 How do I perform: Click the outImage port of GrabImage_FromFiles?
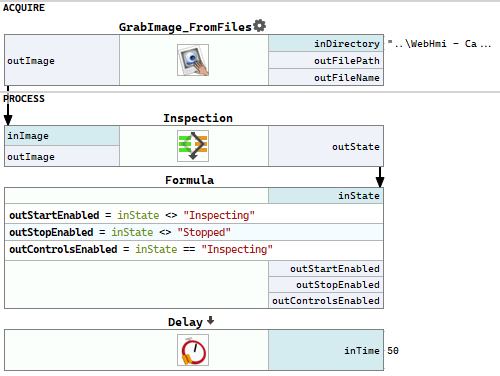62,60
